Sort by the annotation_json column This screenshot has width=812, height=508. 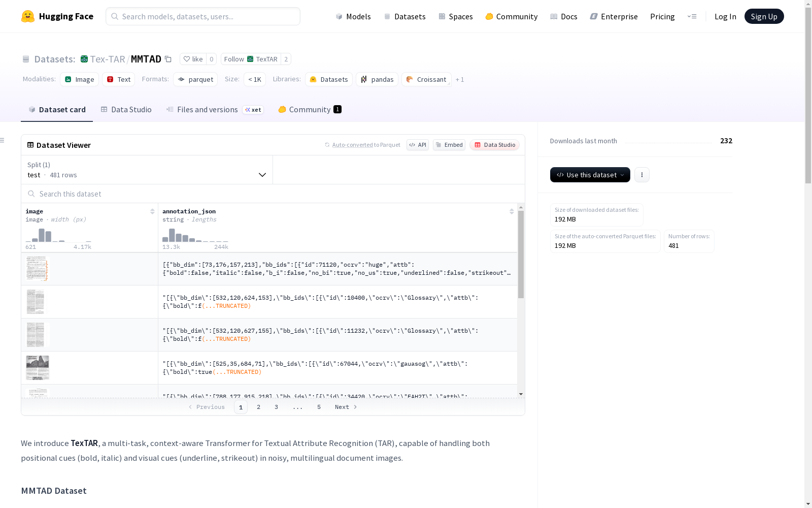click(512, 211)
